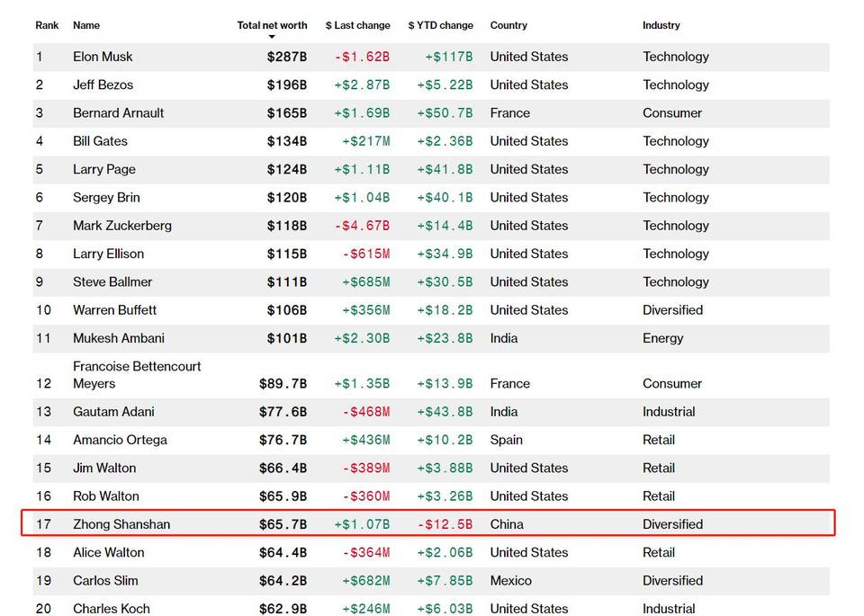Click Mukesh Ambani's name
This screenshot has height=616, width=864.
(119, 338)
